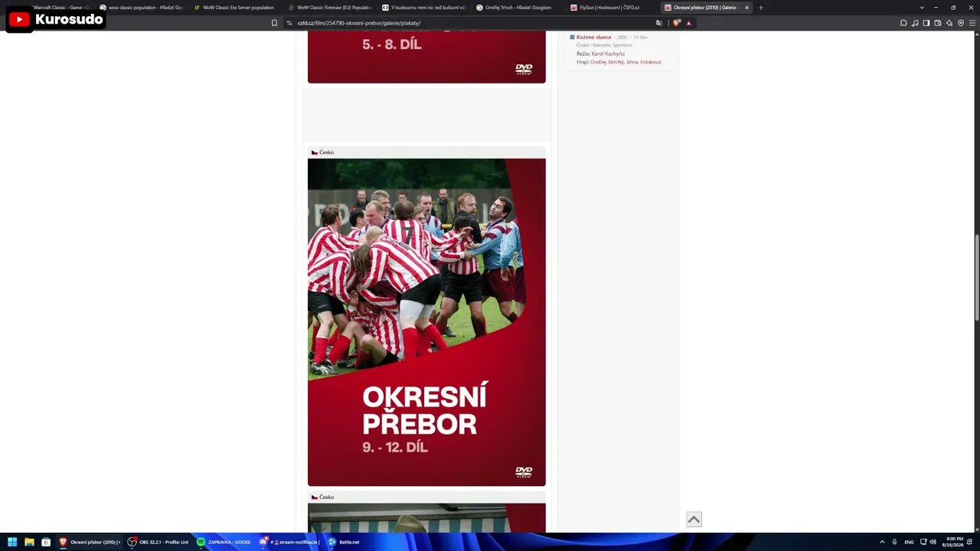The image size is (980, 551).
Task: Open the Kožené slunce film link
Action: pyautogui.click(x=593, y=37)
